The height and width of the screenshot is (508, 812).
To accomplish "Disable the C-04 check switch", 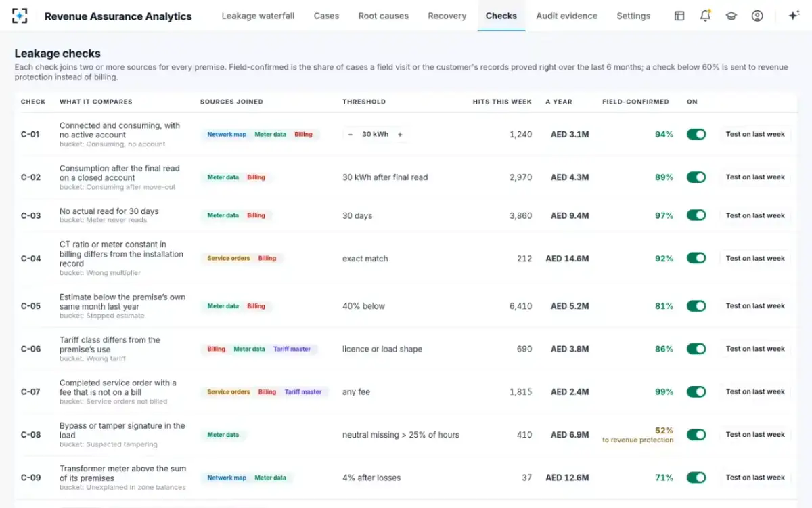I will 696,258.
